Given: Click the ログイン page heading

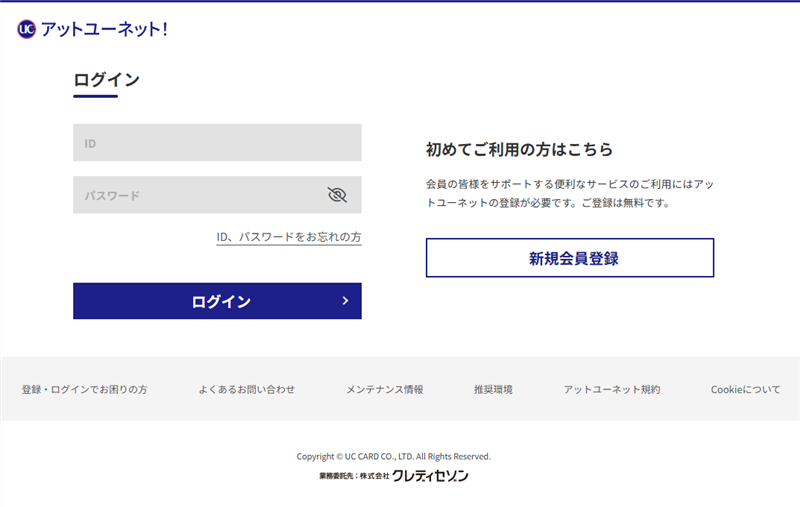Looking at the screenshot, I should point(106,80).
